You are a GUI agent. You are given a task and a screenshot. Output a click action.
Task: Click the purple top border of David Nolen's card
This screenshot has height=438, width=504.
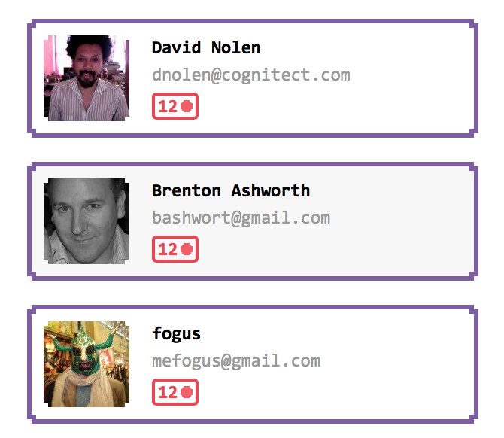252,22
